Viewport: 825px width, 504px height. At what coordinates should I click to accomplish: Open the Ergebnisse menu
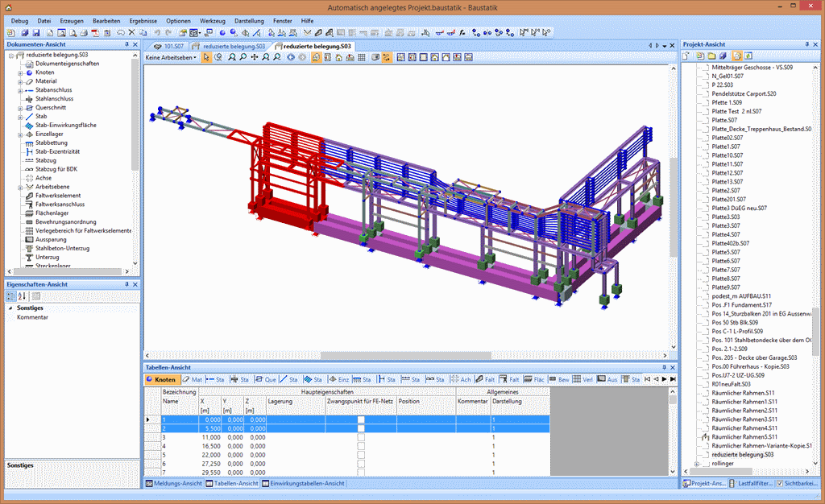point(143,19)
